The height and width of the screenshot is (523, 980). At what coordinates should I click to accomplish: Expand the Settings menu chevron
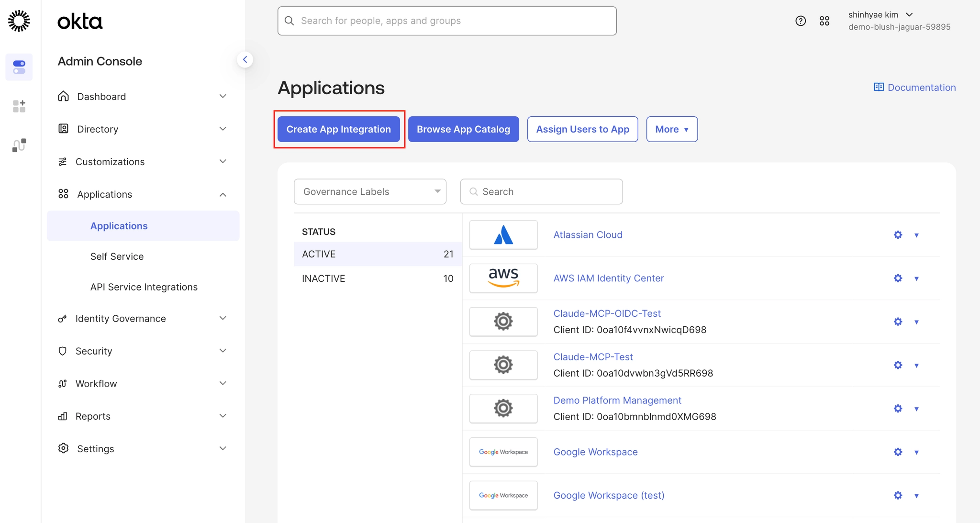(x=223, y=448)
